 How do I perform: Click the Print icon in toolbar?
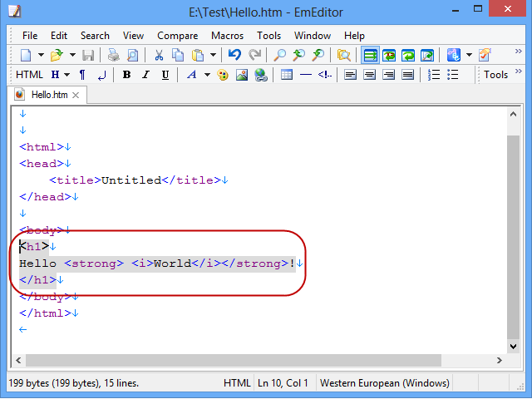(x=111, y=56)
